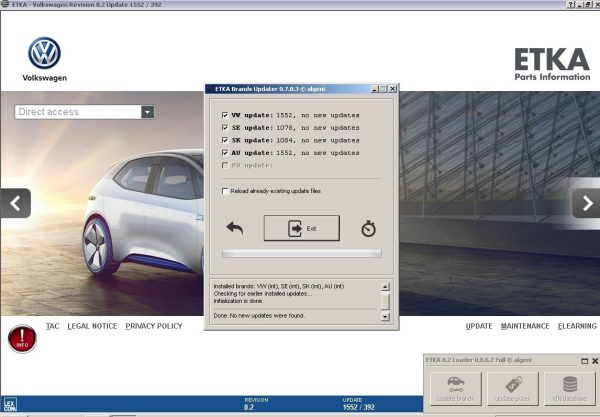Screen dimensions: 600x417
Task: Close the ETKA Loader panel
Action: (595, 361)
